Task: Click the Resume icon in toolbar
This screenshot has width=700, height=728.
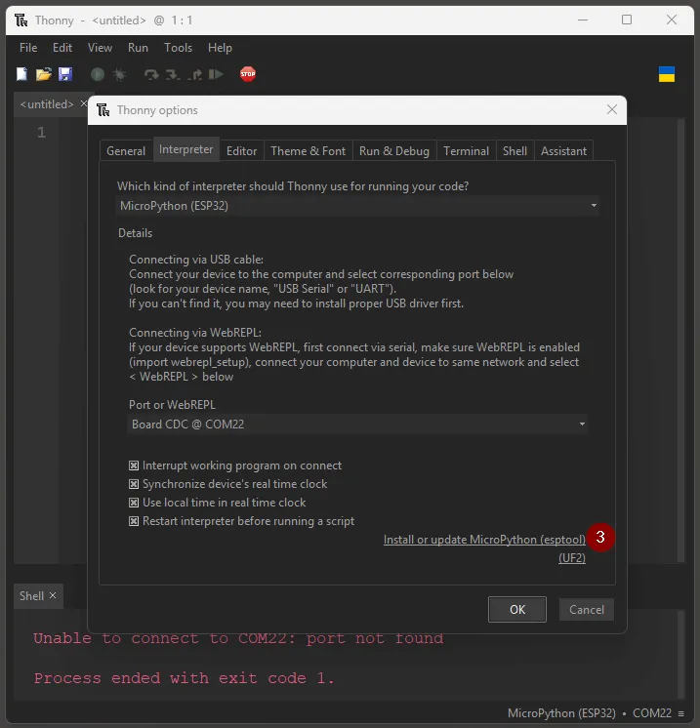Action: click(216, 74)
